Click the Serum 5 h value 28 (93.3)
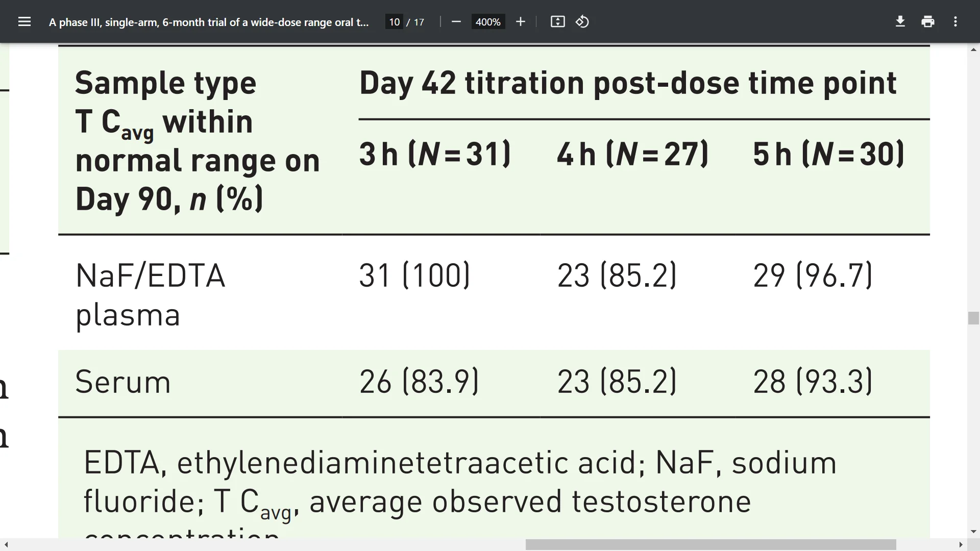 pyautogui.click(x=813, y=382)
